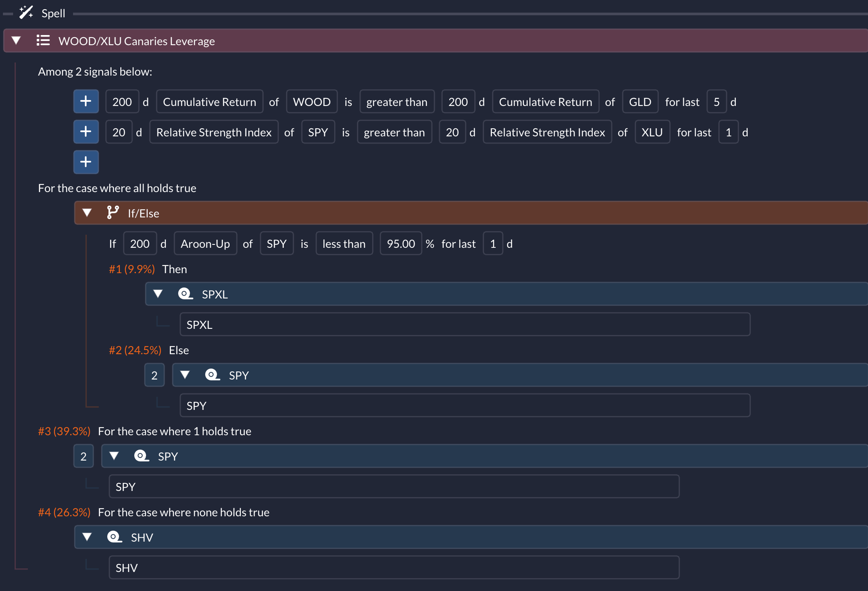Click the list icon beside WOOD/XLU Canaries Leverage
Viewport: 868px width, 591px height.
click(x=43, y=41)
